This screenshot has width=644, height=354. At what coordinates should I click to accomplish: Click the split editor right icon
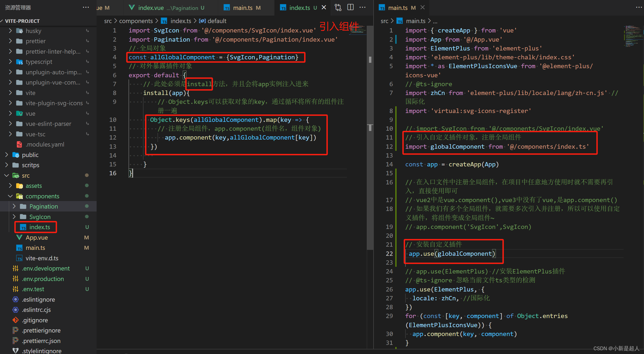tap(350, 8)
